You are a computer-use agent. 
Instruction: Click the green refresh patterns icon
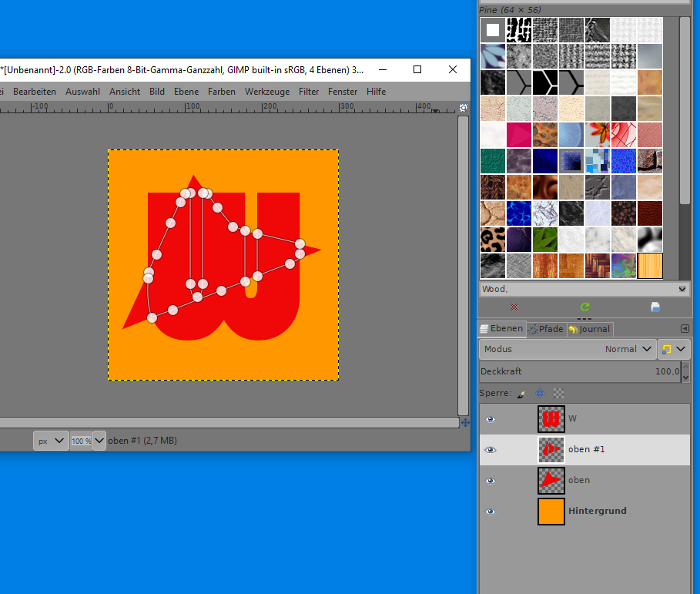pyautogui.click(x=584, y=307)
